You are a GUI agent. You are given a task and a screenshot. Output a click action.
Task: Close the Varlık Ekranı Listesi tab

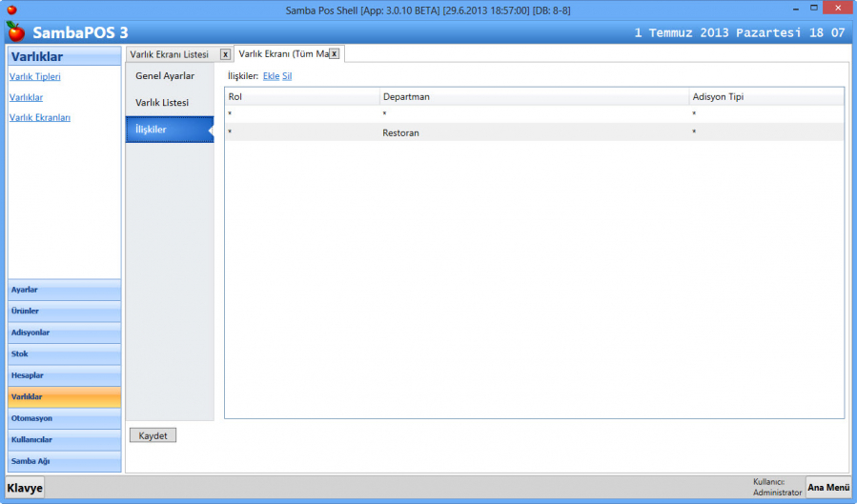(225, 54)
